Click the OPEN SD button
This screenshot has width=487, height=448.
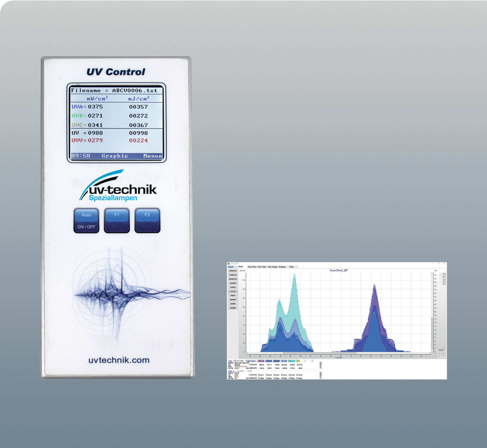pos(233,271)
